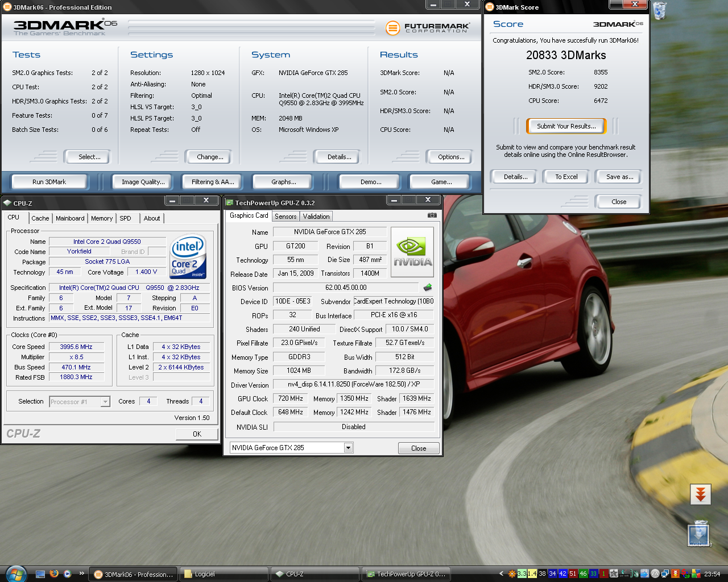Image resolution: width=728 pixels, height=582 pixels.
Task: Open the graphics card dropdown in GPU-Z
Action: pos(348,448)
